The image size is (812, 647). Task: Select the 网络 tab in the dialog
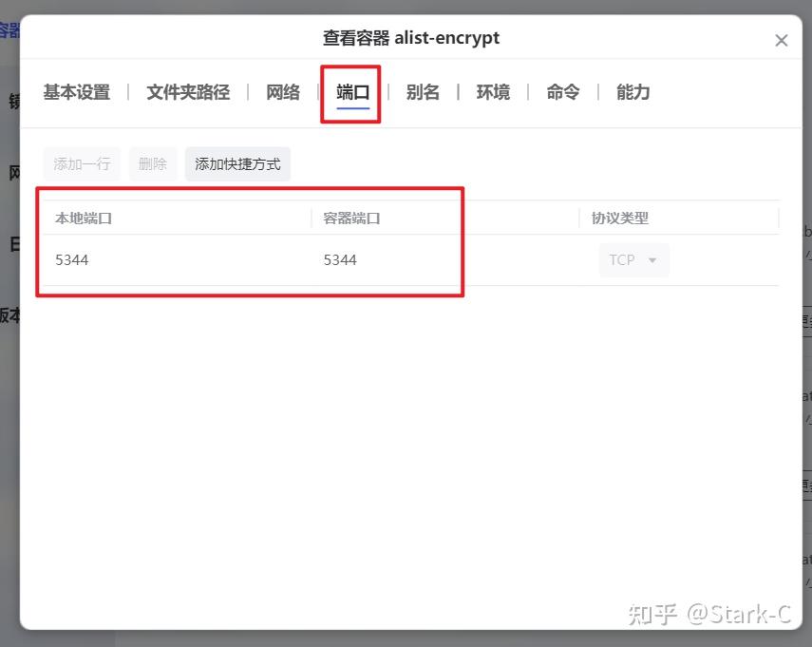[282, 92]
